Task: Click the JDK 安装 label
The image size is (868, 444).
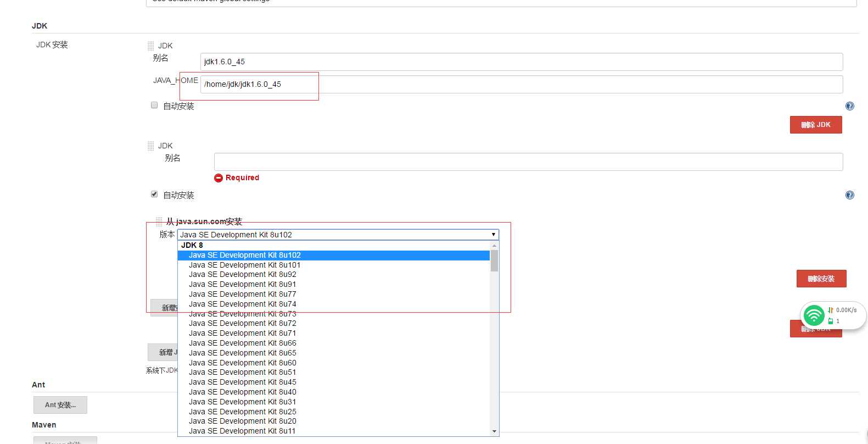Action: [x=52, y=45]
